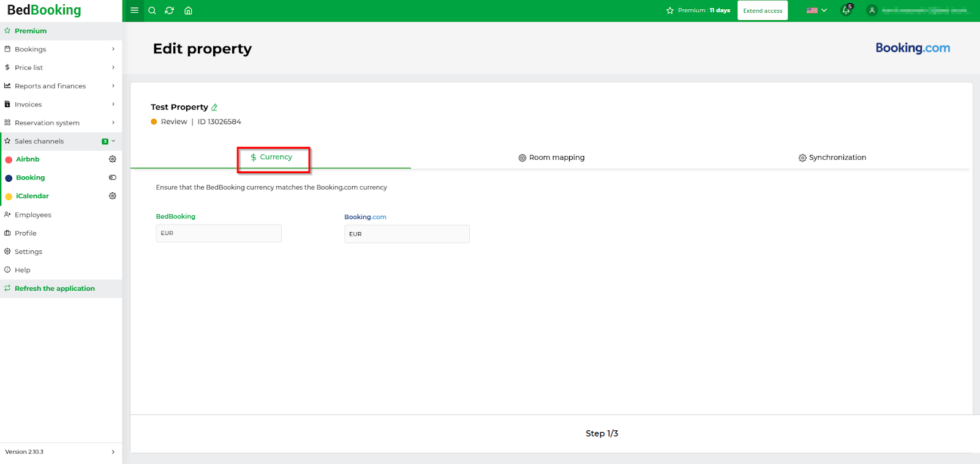Click the user account avatar icon
The width and height of the screenshot is (980, 464).
pos(872,10)
